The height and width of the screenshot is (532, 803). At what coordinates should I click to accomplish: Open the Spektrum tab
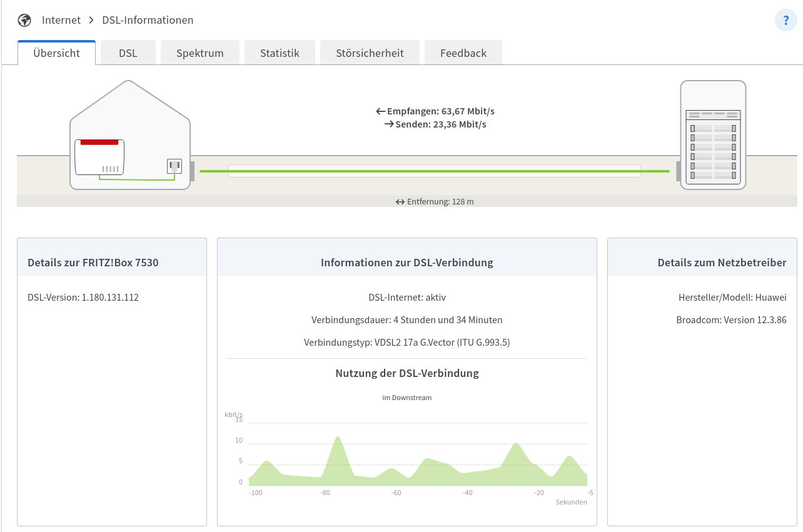[x=200, y=53]
